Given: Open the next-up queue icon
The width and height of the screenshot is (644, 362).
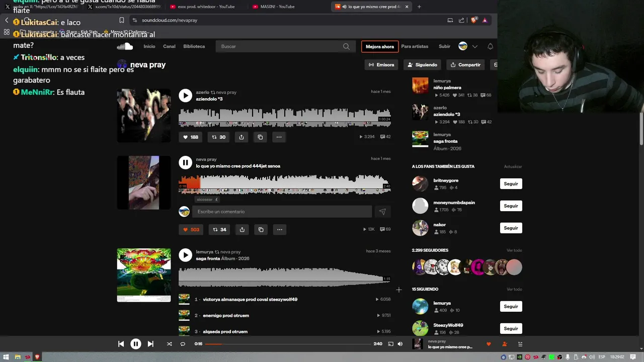Looking at the screenshot, I should coord(520,344).
